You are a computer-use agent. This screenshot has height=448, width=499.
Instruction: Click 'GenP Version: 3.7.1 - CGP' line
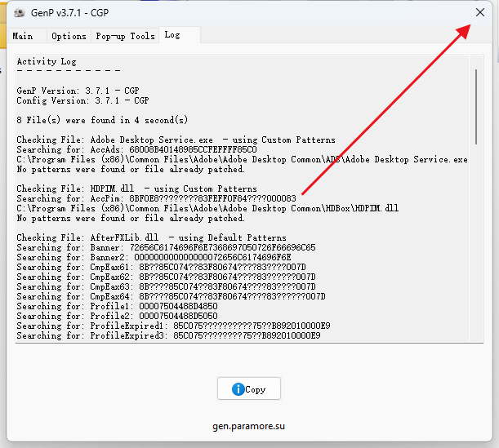(x=78, y=91)
